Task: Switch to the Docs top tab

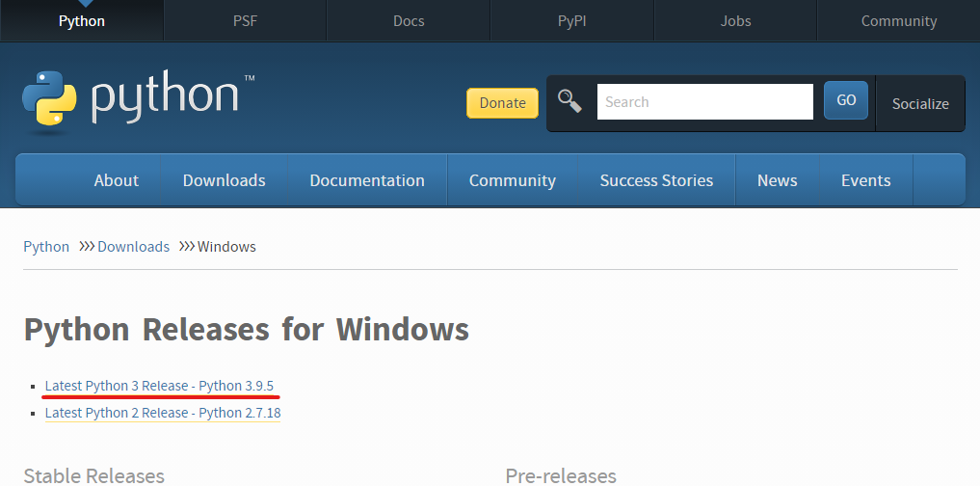Action: [x=409, y=20]
